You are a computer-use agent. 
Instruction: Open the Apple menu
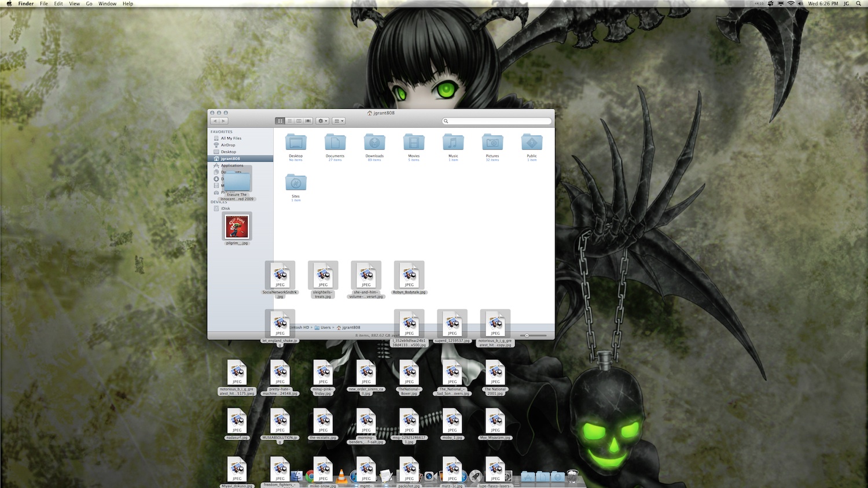[9, 3]
